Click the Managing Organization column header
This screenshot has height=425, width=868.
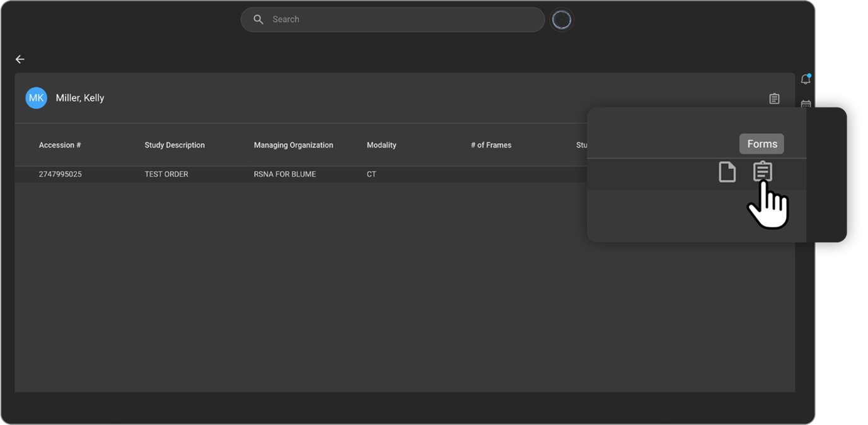pos(293,145)
